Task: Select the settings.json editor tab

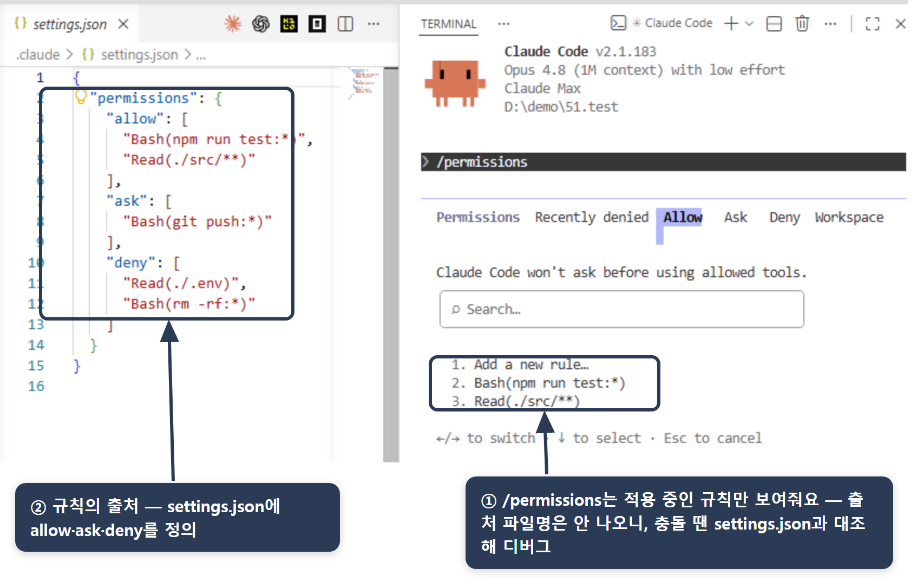Action: pos(69,24)
